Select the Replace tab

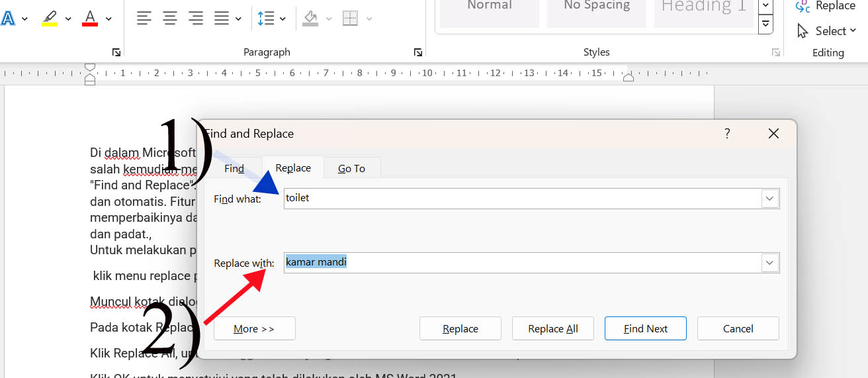point(293,168)
